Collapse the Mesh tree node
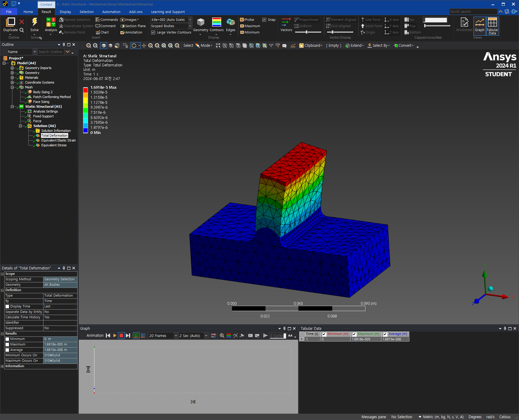Image resolution: width=519 pixels, height=420 pixels. click(x=12, y=87)
